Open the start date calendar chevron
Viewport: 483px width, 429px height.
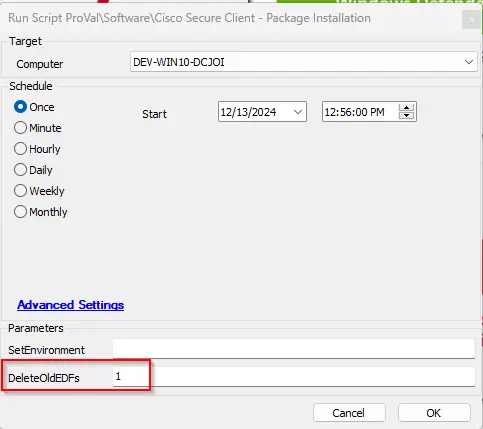[298, 112]
